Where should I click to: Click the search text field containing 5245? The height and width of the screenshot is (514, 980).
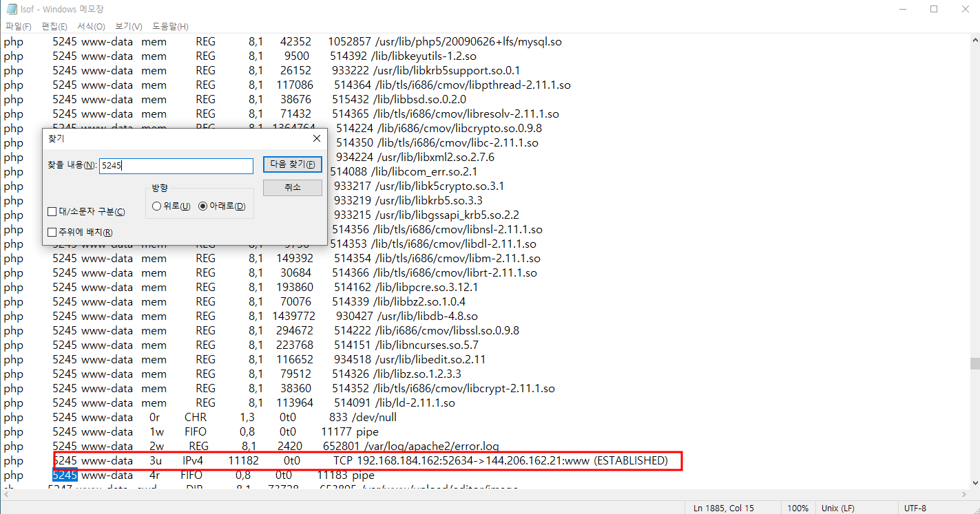176,166
